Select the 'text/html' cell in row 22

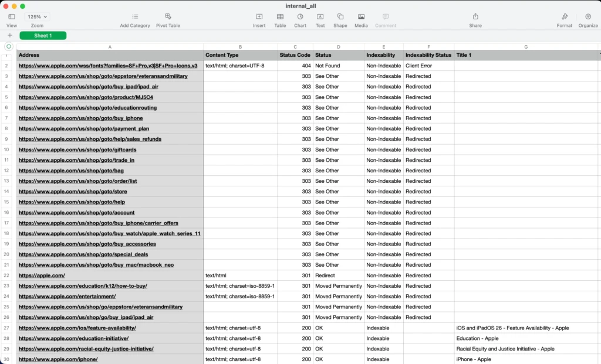240,275
